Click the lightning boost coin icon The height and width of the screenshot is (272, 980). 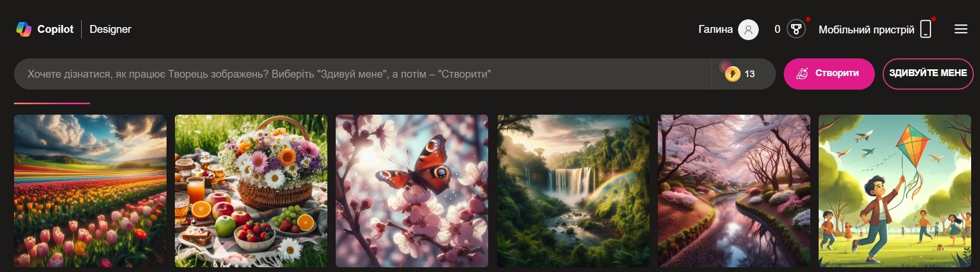tap(732, 73)
